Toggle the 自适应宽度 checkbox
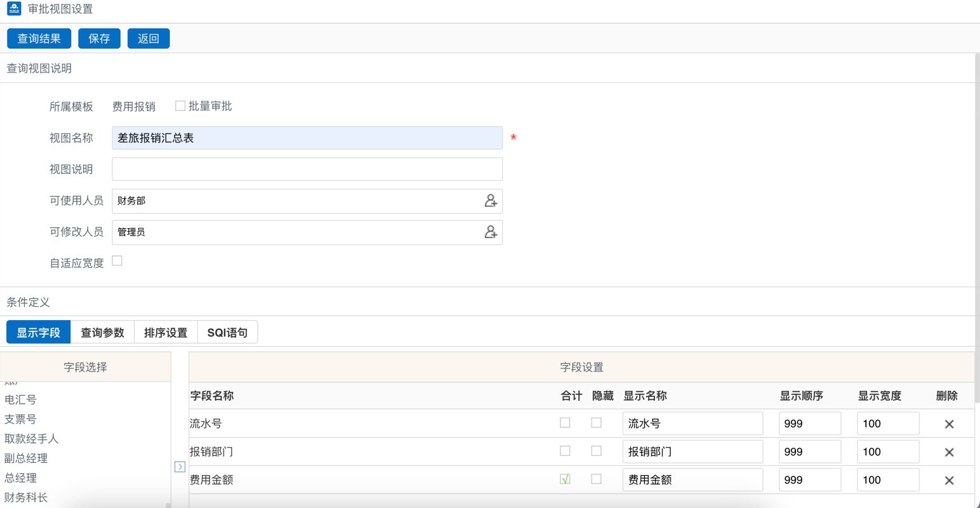The width and height of the screenshot is (980, 508). (117, 261)
